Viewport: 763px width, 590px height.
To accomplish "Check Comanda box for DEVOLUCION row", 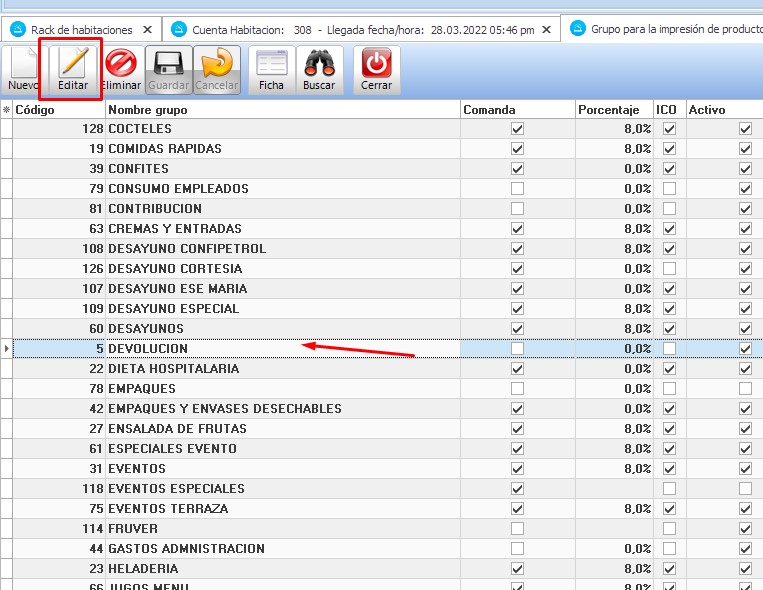I will point(517,349).
